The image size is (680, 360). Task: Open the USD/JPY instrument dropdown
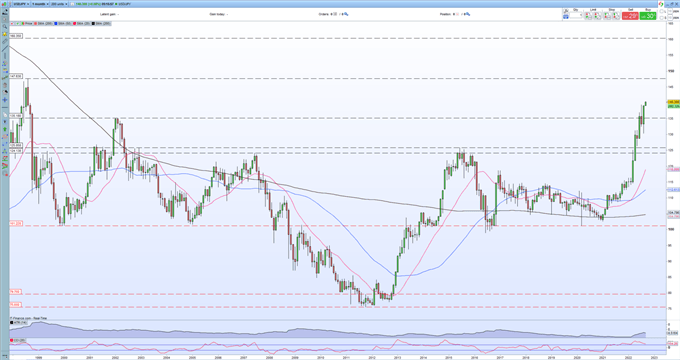click(20, 4)
